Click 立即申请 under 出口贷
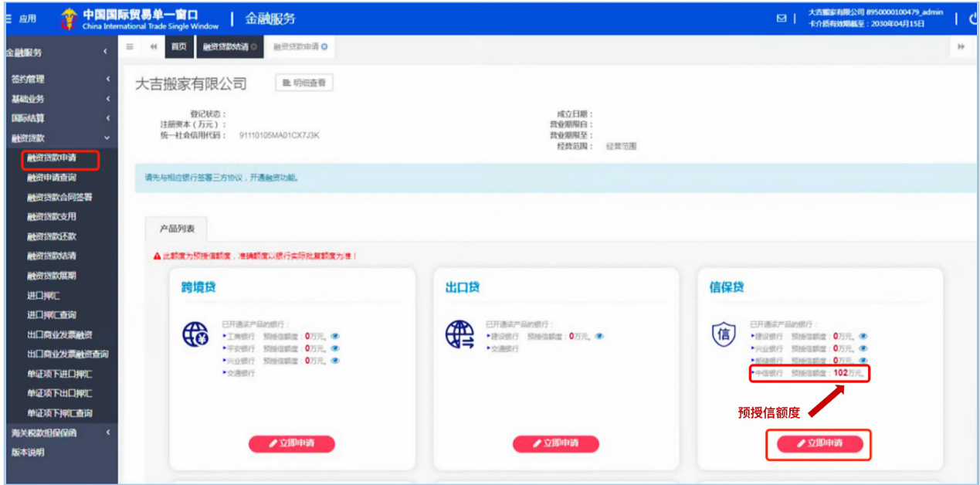 click(x=556, y=444)
